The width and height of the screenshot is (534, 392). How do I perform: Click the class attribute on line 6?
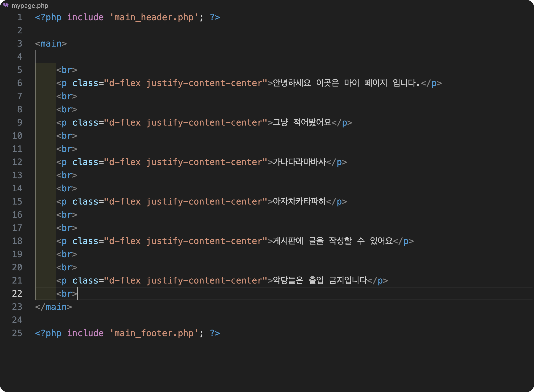click(x=85, y=83)
